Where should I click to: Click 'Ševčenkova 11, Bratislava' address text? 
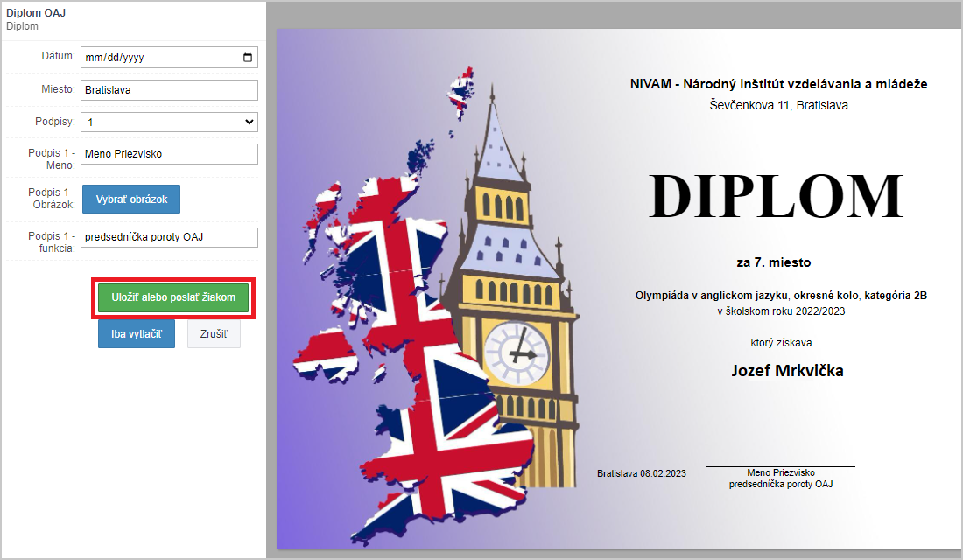tap(779, 105)
